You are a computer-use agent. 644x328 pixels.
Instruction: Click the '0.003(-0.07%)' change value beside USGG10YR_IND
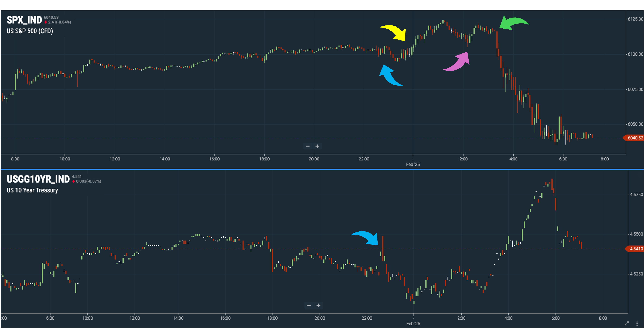coord(88,181)
